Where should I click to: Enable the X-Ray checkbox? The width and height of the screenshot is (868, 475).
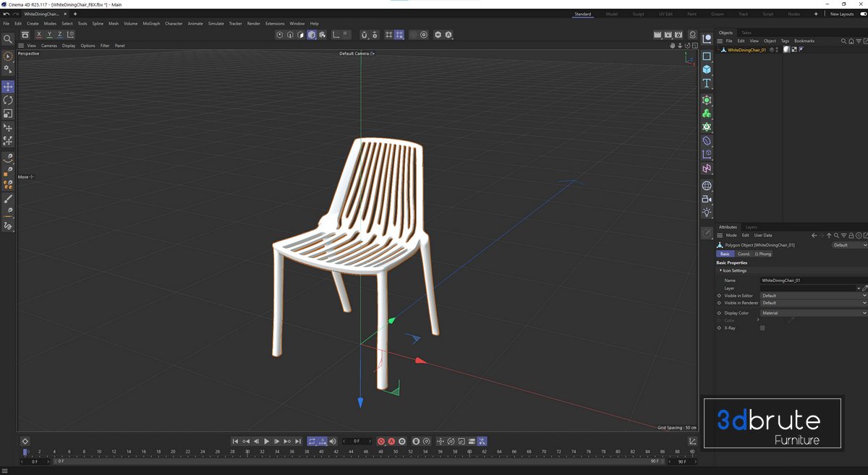point(762,328)
